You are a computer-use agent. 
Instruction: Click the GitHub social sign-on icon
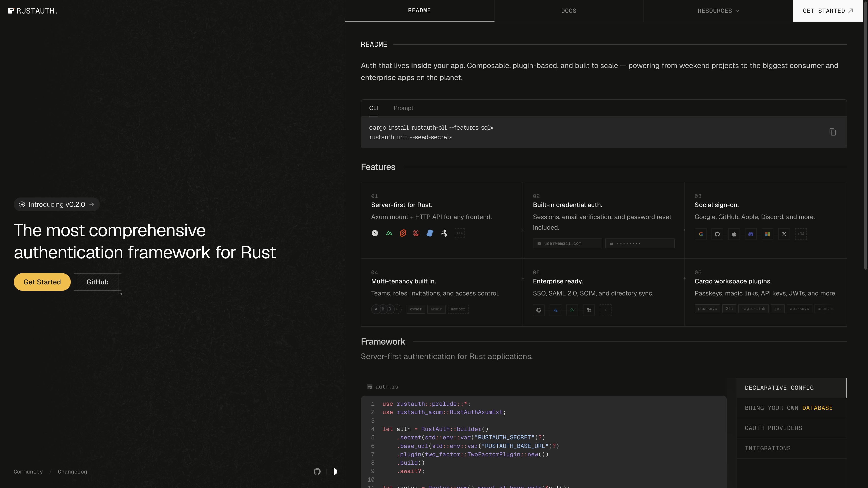(x=717, y=234)
